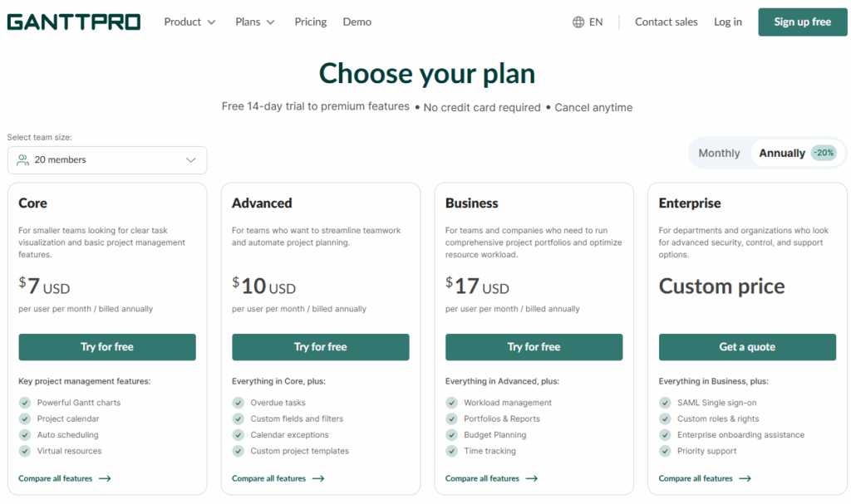
Task: Click checkmark icon beside Workload management
Action: coord(451,403)
